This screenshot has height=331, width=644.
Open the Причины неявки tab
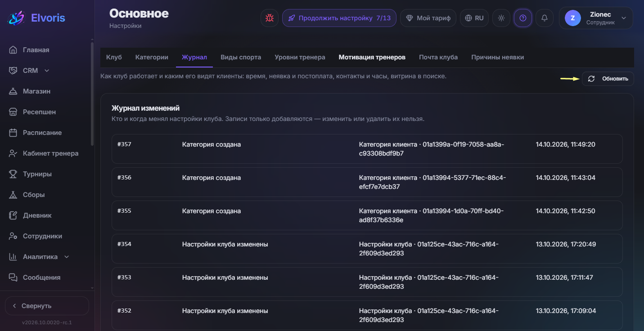497,57
